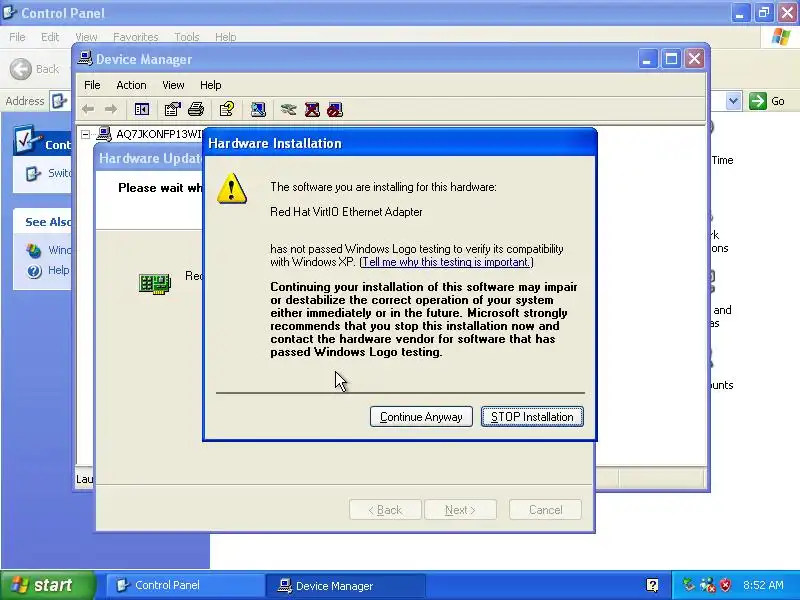Click the Forward arrow in Device Manager toolbar
800x600 pixels.
(x=111, y=109)
